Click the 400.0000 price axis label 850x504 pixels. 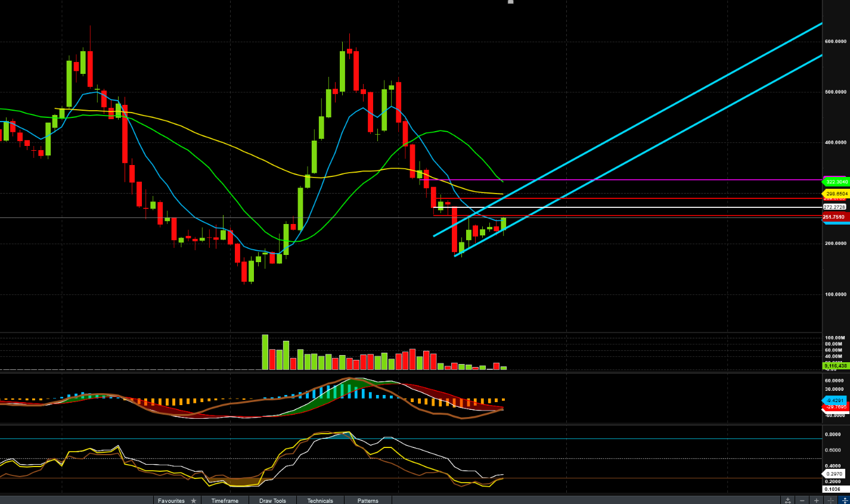[x=836, y=142]
